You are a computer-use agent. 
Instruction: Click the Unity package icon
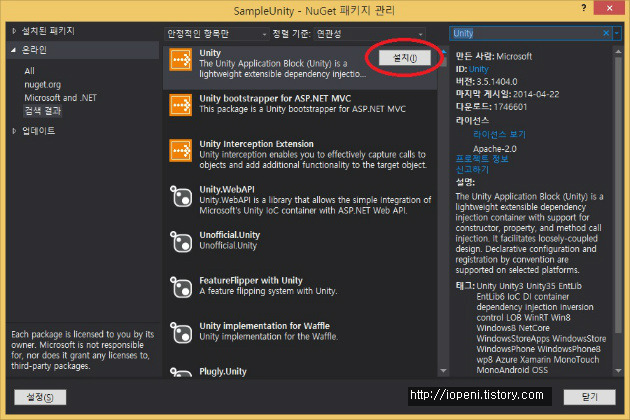click(x=180, y=59)
